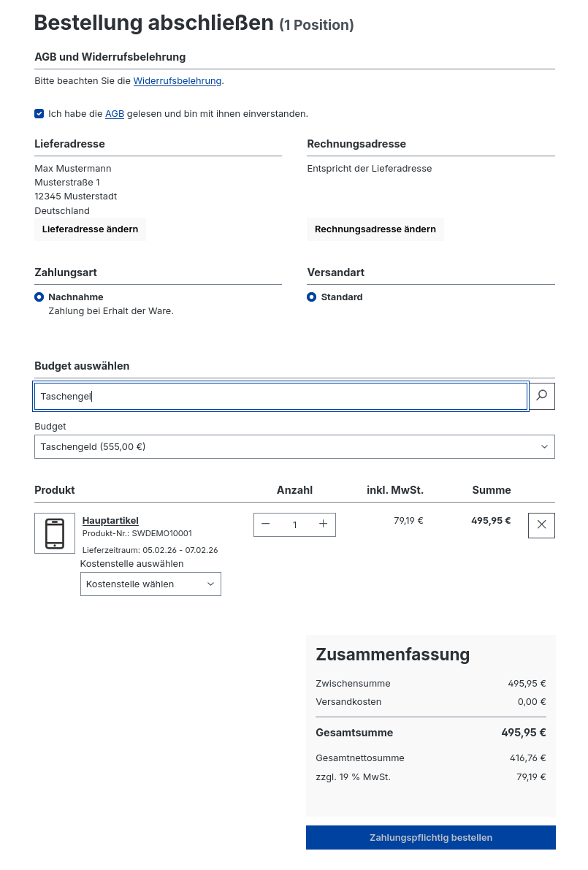Click the Zahlungspflichtig bestellen button
This screenshot has height=870, width=588.
pos(430,837)
